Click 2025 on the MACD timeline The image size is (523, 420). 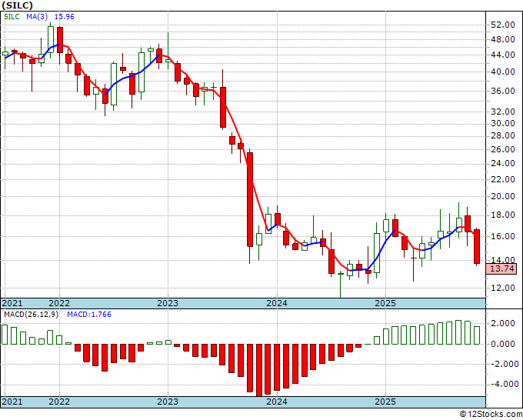click(385, 402)
